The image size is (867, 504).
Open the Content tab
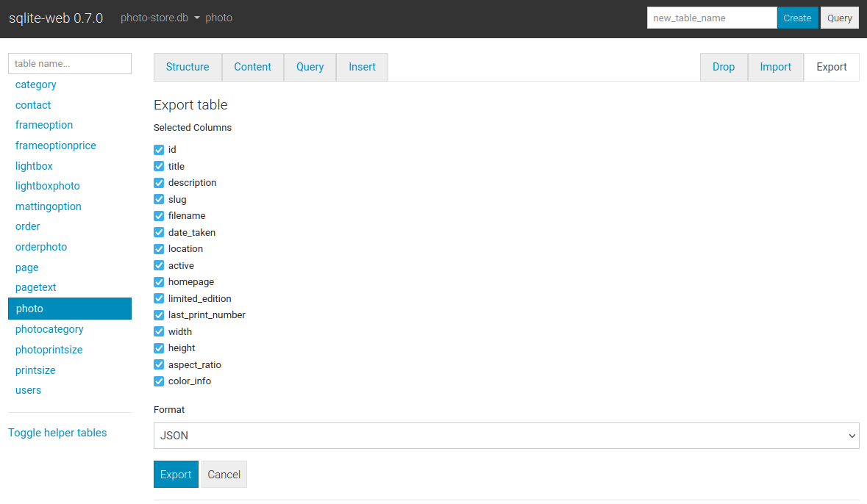click(x=253, y=67)
